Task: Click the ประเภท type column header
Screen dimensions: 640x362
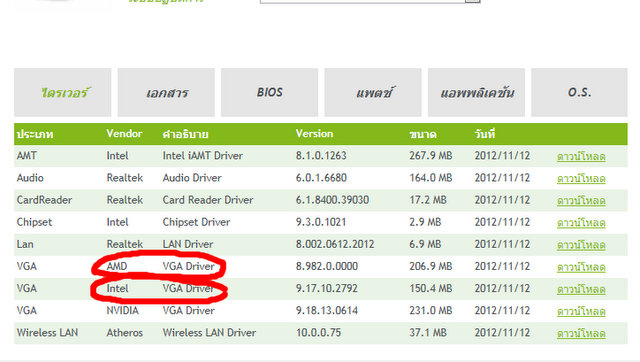Action: 35,134
